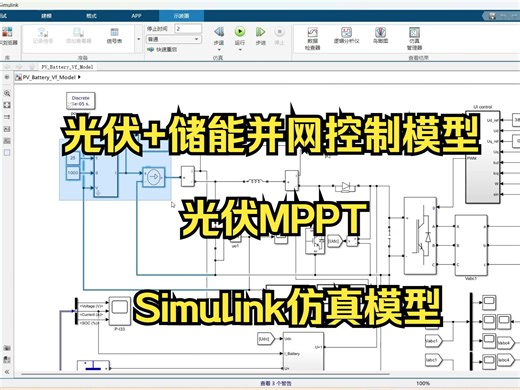
Task: Click the save icon in title strip
Action: click(x=492, y=16)
